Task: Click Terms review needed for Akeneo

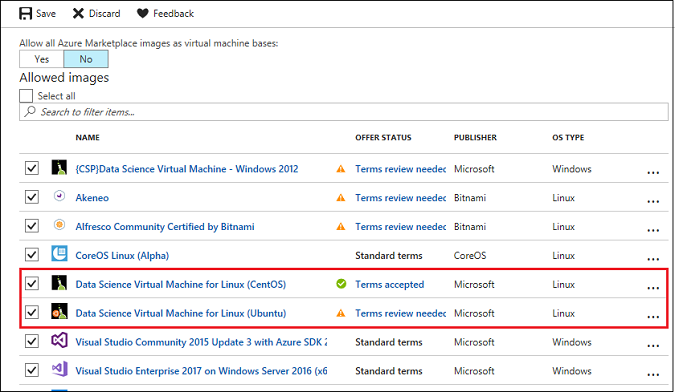Action: [x=400, y=198]
